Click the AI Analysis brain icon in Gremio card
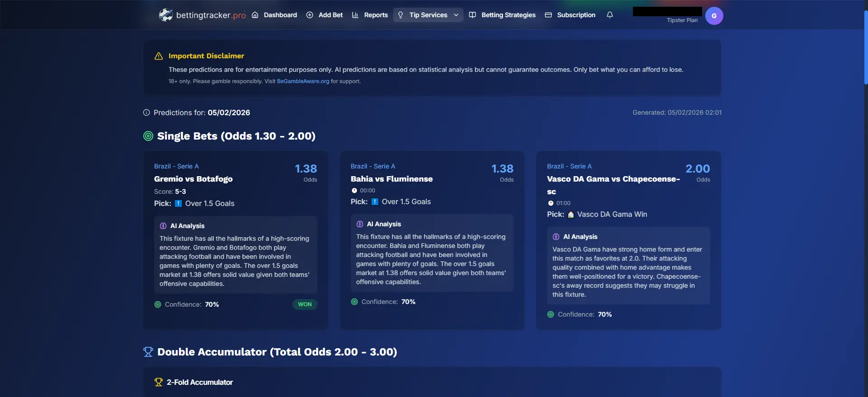Image resolution: width=868 pixels, height=397 pixels. [x=163, y=226]
